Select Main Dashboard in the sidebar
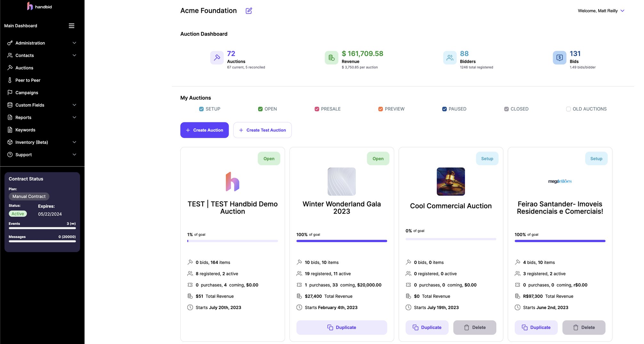 pos(20,26)
